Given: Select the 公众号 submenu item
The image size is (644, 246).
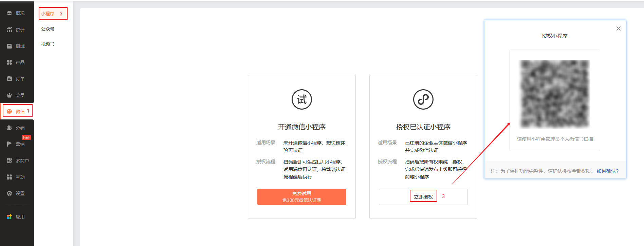Looking at the screenshot, I should [48, 29].
